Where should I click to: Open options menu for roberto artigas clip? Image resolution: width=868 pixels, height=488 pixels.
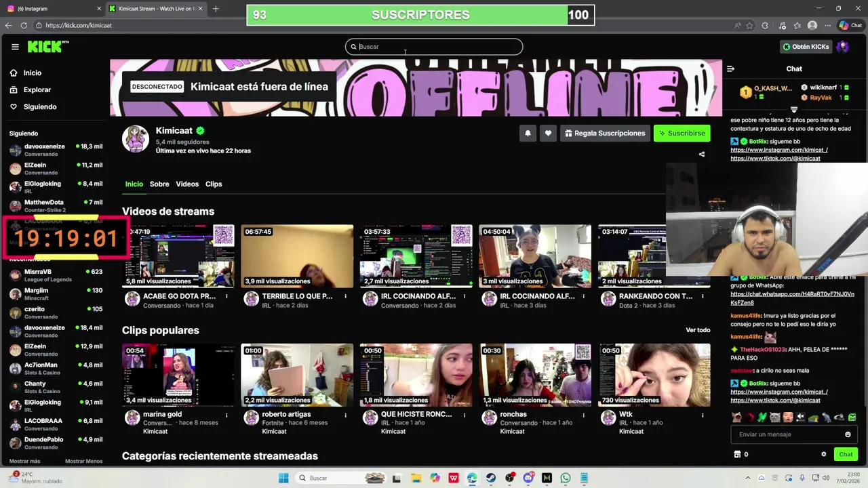coord(346,415)
